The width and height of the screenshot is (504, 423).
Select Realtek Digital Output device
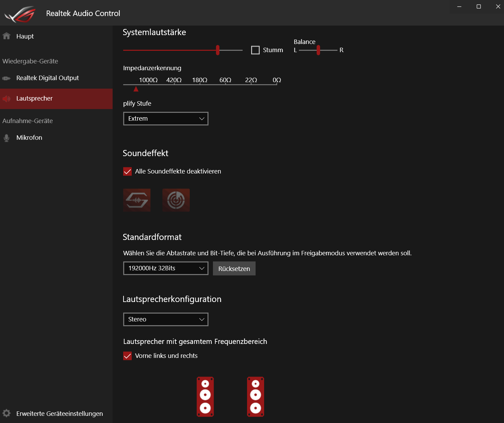pyautogui.click(x=56, y=78)
